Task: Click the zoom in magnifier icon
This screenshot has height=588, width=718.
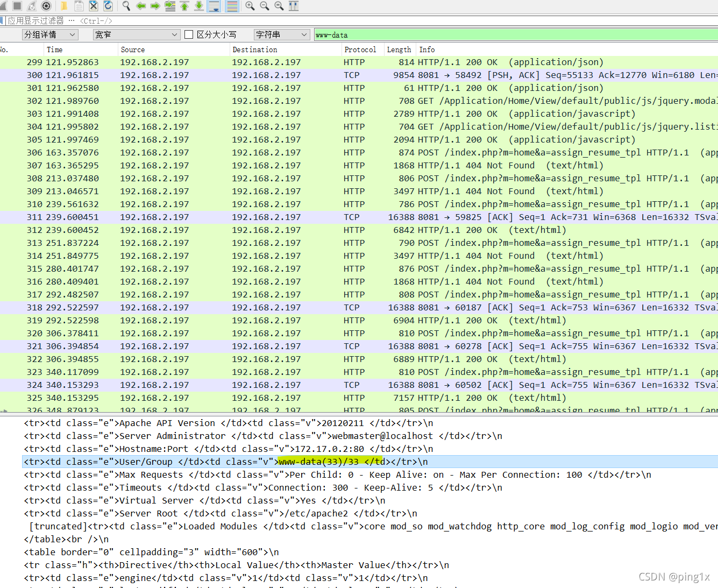Action: [x=249, y=6]
